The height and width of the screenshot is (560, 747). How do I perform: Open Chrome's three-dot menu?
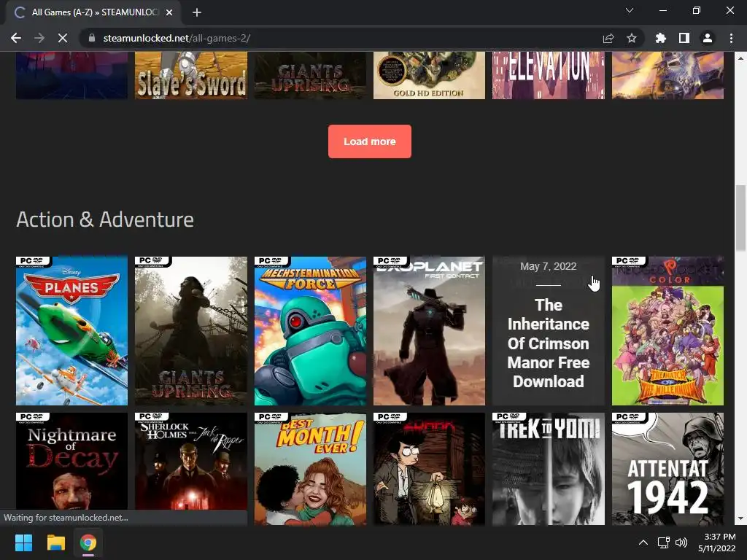tap(731, 38)
